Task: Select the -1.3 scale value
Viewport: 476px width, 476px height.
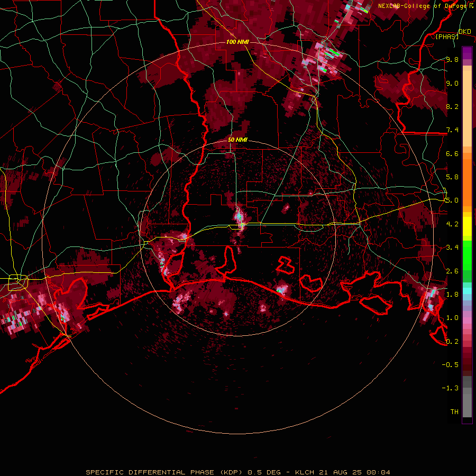Action: pyautogui.click(x=450, y=388)
